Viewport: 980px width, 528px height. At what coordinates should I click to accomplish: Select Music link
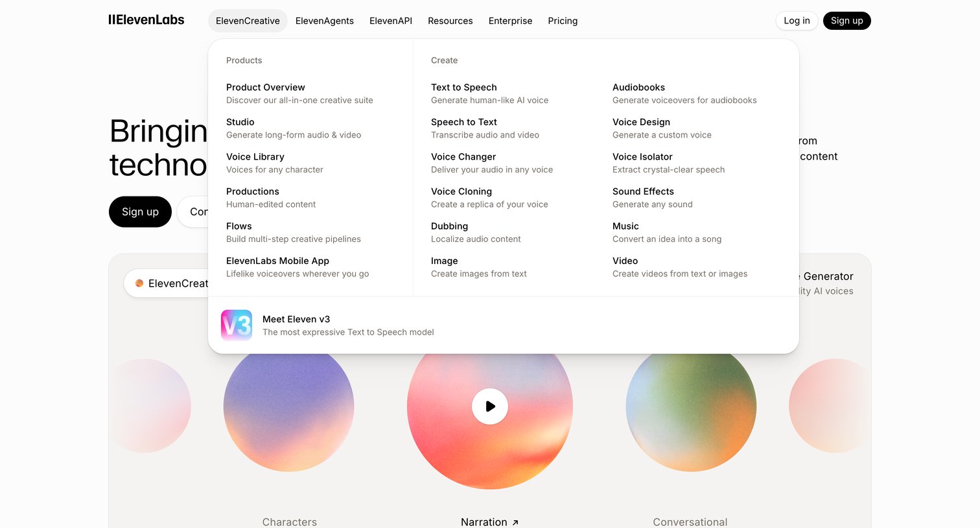point(667,232)
